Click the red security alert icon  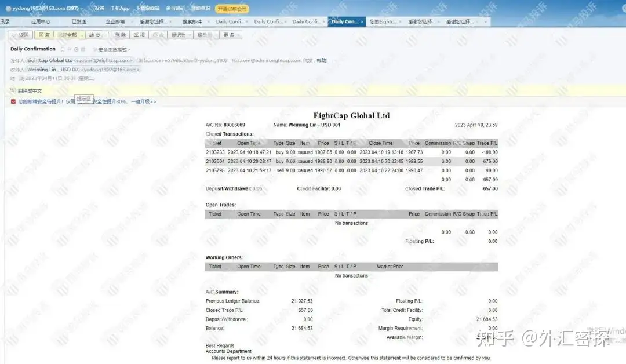coord(13,102)
